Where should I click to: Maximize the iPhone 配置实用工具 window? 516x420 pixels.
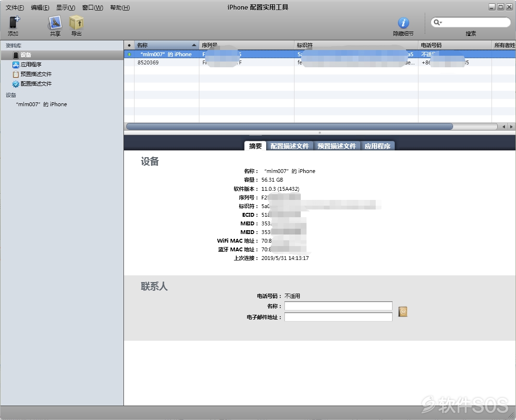(501, 7)
